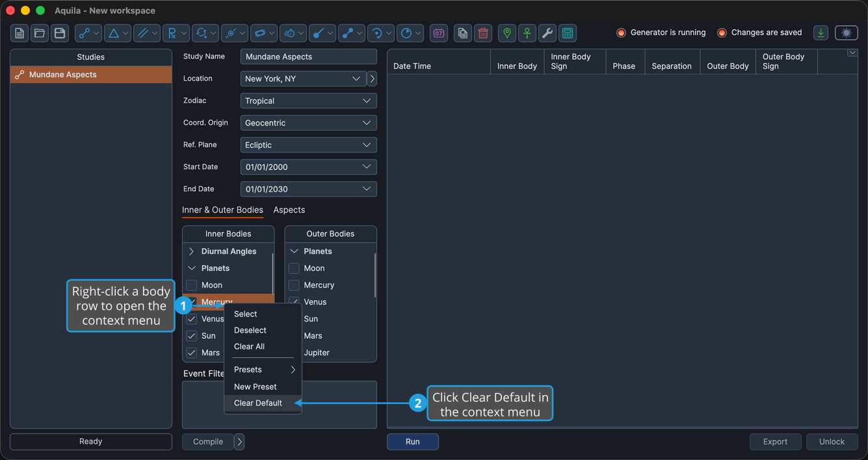Click the Separation column header
The image size is (868, 460).
pos(672,62)
